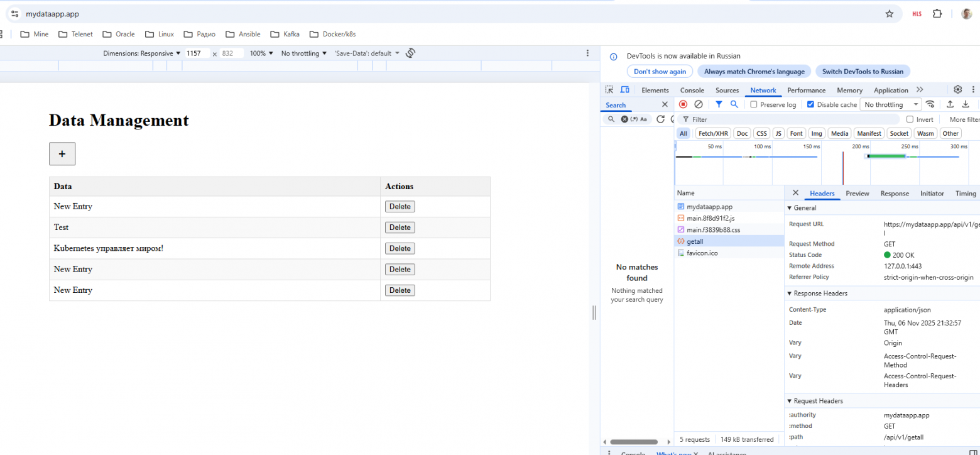Open DevTools settings gear
Image resolution: width=980 pixels, height=455 pixels.
click(x=957, y=90)
